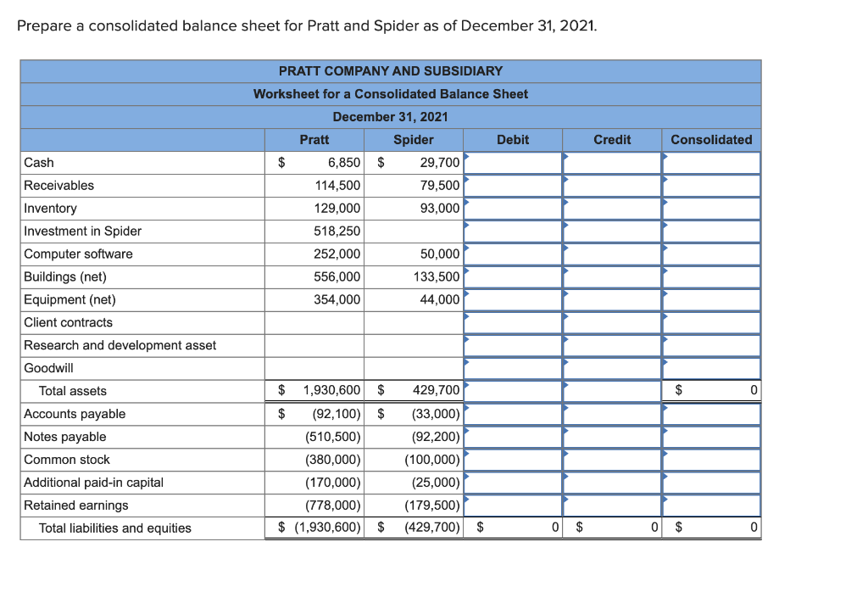The image size is (868, 603).
Task: Click the Credit cell for Equipment (net)
Action: [x=612, y=299]
